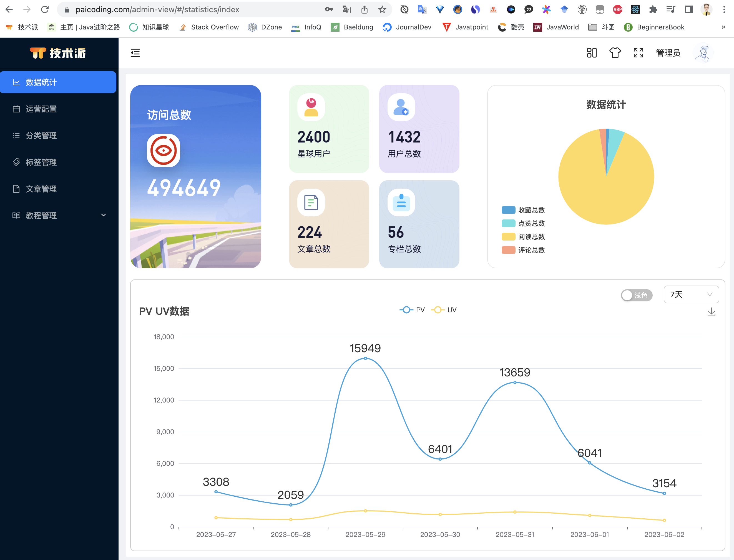This screenshot has height=560, width=734.
Task: Click the layout settings icon in header
Action: pos(592,53)
